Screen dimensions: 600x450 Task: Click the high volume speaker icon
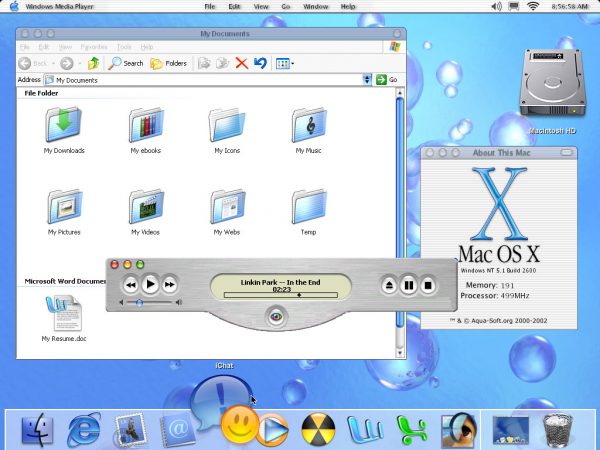179,302
